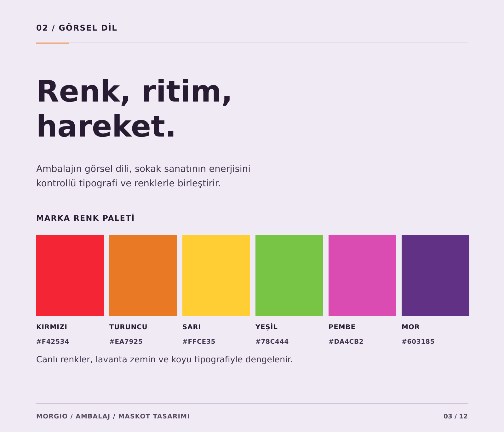Click the purple Mor swatch
Screen dimensions: 504x432
click(x=435, y=276)
